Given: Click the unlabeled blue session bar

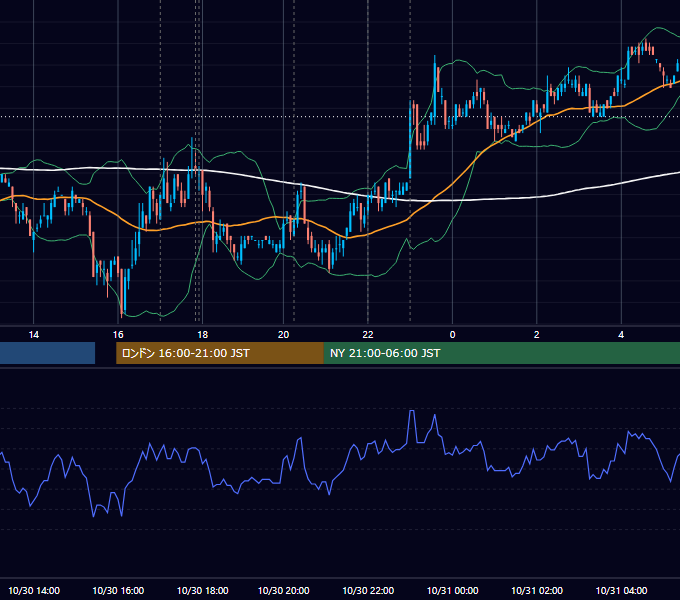Looking at the screenshot, I should (47, 353).
